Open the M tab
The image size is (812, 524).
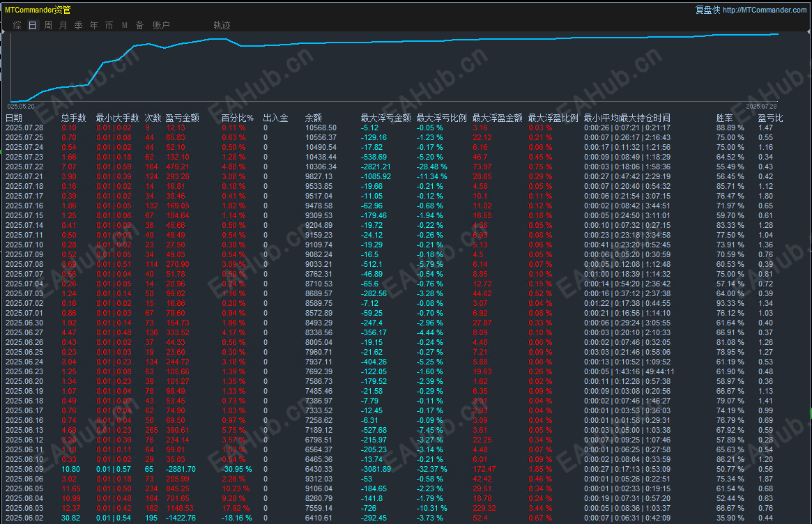[x=124, y=25]
